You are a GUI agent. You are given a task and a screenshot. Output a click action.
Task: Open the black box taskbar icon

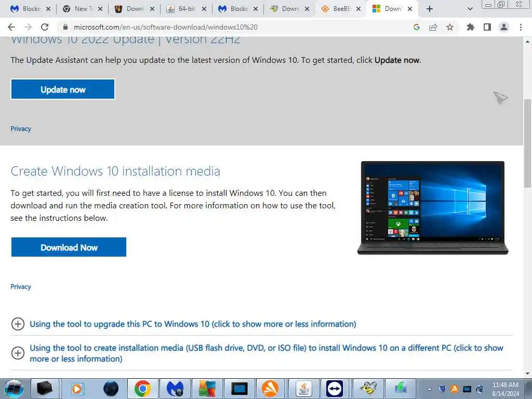click(x=45, y=389)
